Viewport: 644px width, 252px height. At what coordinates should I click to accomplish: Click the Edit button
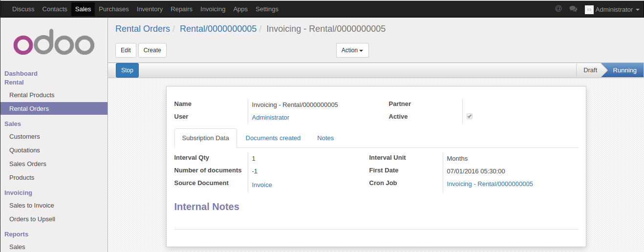[x=126, y=50]
